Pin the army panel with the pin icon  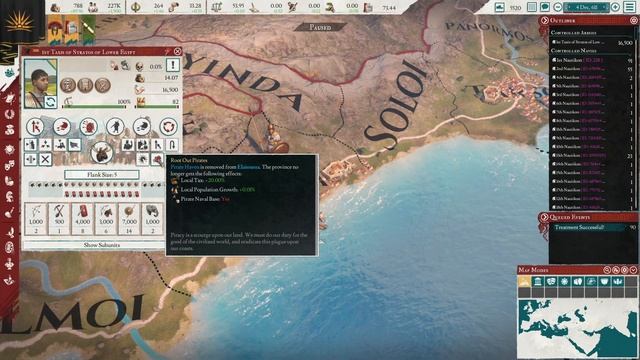coord(167,51)
